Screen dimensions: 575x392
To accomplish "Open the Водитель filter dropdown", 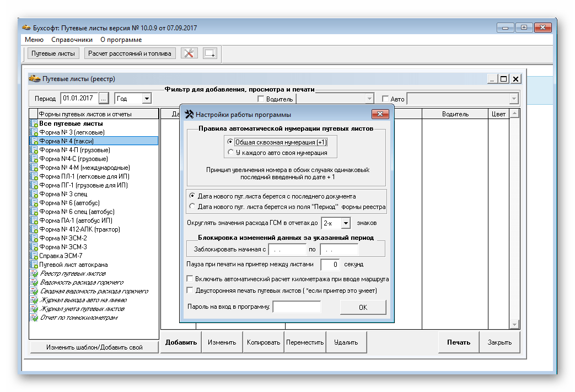I will [x=369, y=98].
